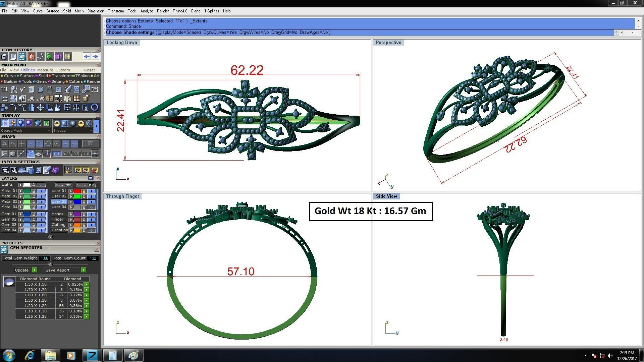Toggle visibility of the Gem 02 layer
The height and width of the screenshot is (362, 644).
coord(41,220)
